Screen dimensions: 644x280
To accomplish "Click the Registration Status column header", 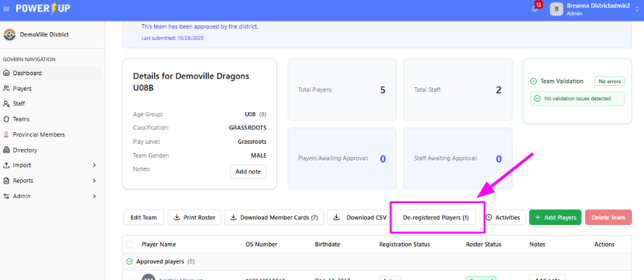I will (x=405, y=244).
